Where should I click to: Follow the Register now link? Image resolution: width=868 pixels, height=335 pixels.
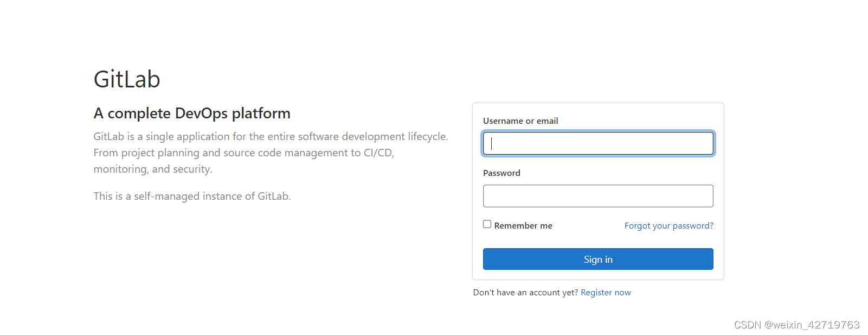pyautogui.click(x=606, y=293)
